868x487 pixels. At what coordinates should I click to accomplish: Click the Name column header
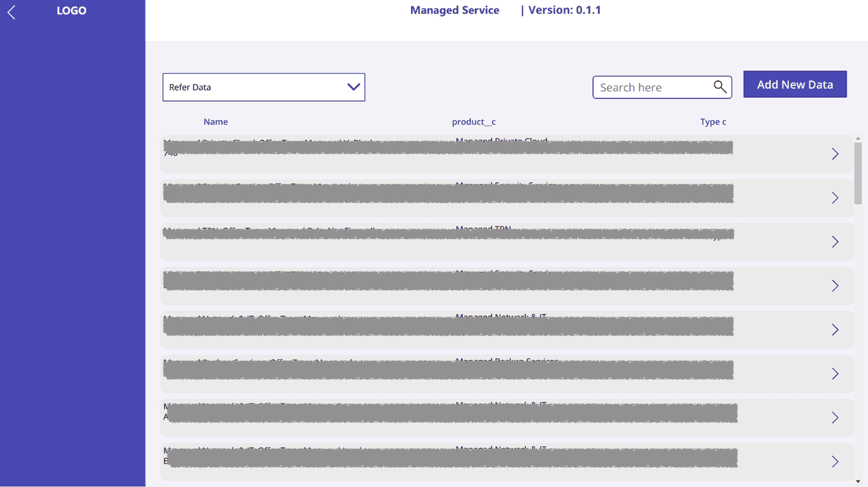[216, 122]
